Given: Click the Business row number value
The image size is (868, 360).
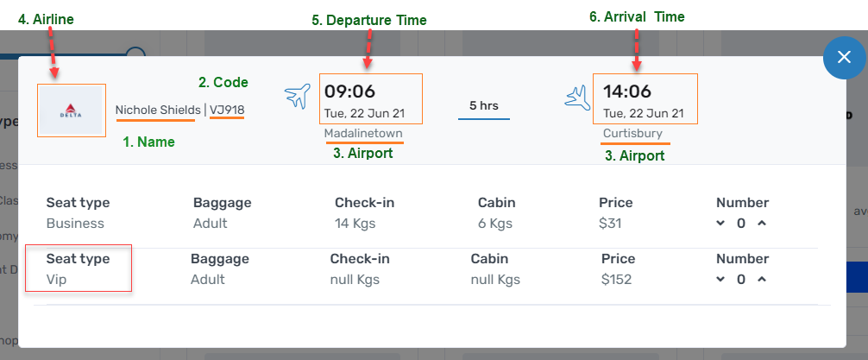Looking at the screenshot, I should tap(741, 224).
